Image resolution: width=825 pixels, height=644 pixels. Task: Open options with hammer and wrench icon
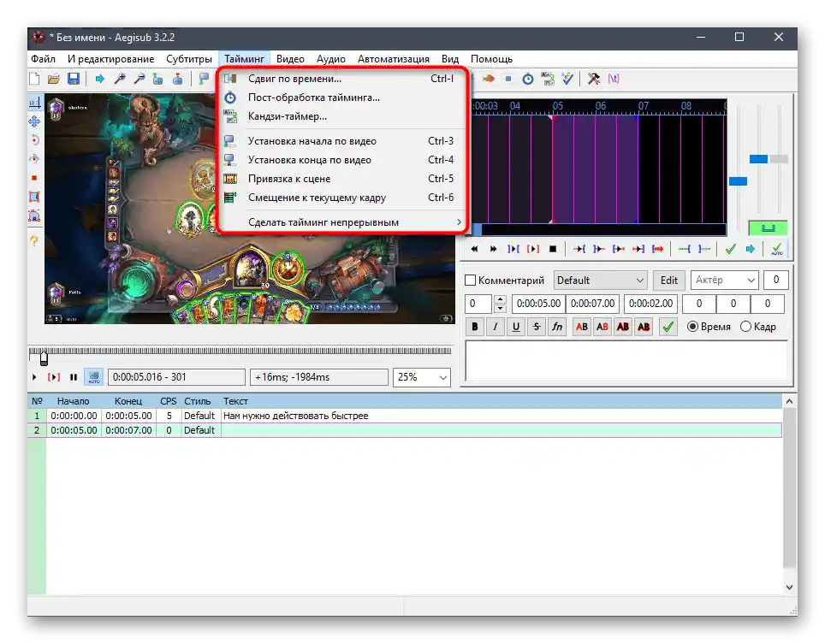[593, 79]
